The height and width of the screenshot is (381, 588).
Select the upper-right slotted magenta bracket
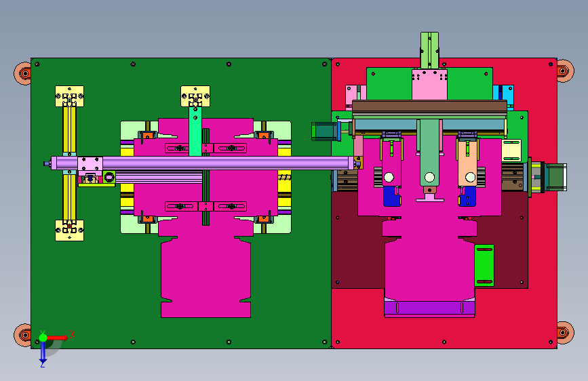[x=231, y=148]
